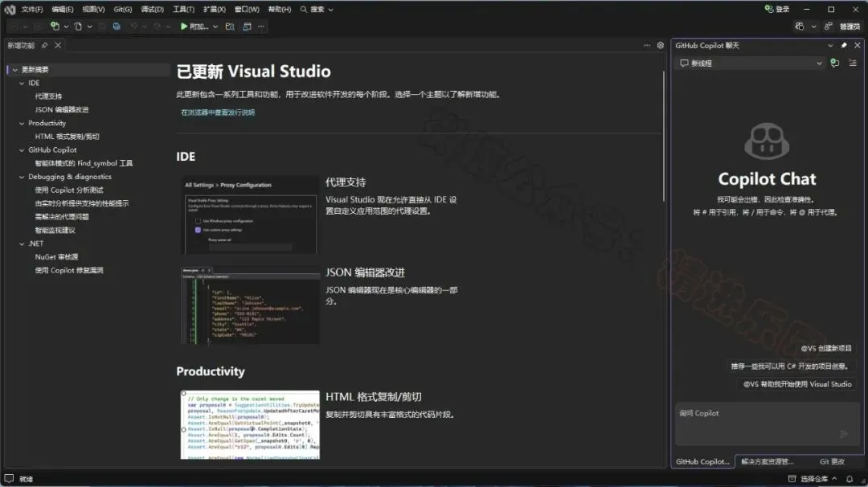Viewport: 868px width, 487px height.
Task: Collapse the IDE tree node
Action: coord(22,83)
